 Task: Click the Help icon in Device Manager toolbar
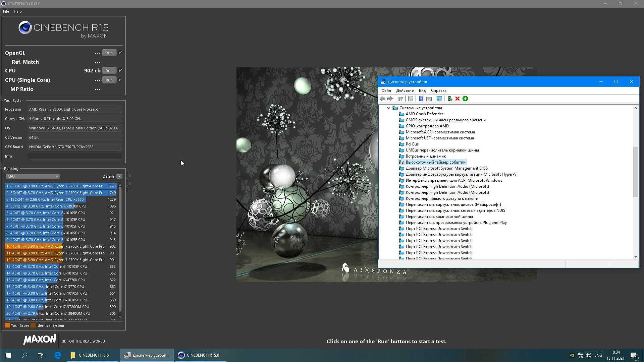pos(421,99)
